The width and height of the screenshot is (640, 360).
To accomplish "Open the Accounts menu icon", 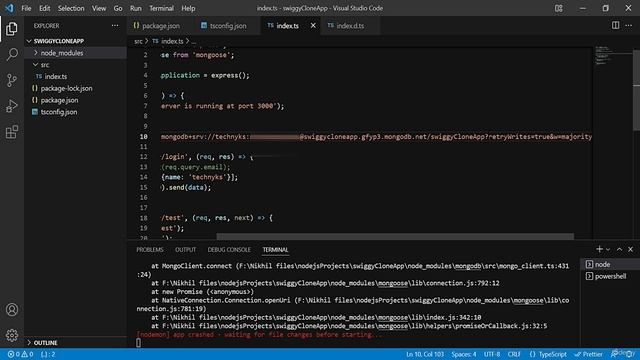I will pos(12,309).
